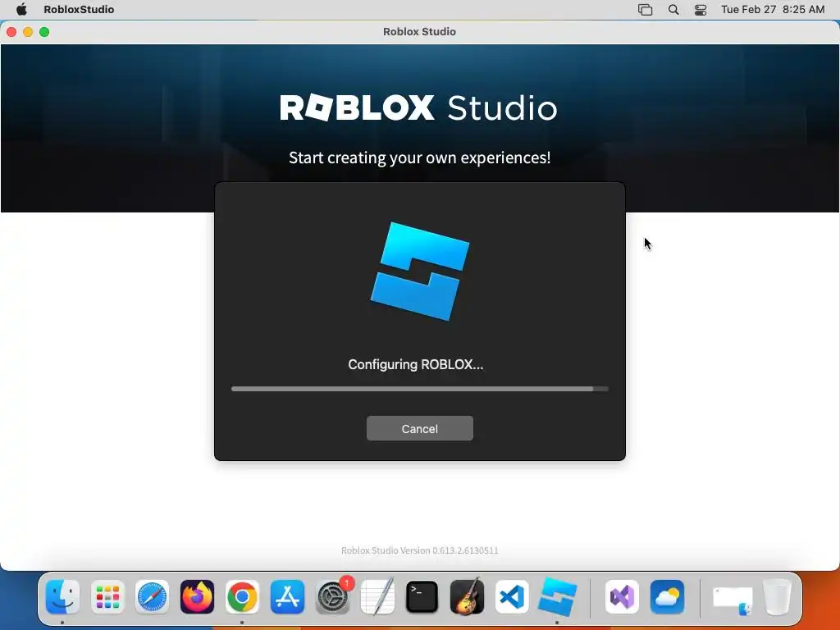Image resolution: width=840 pixels, height=630 pixels.
Task: Open Launchpad from the dock
Action: tap(107, 597)
